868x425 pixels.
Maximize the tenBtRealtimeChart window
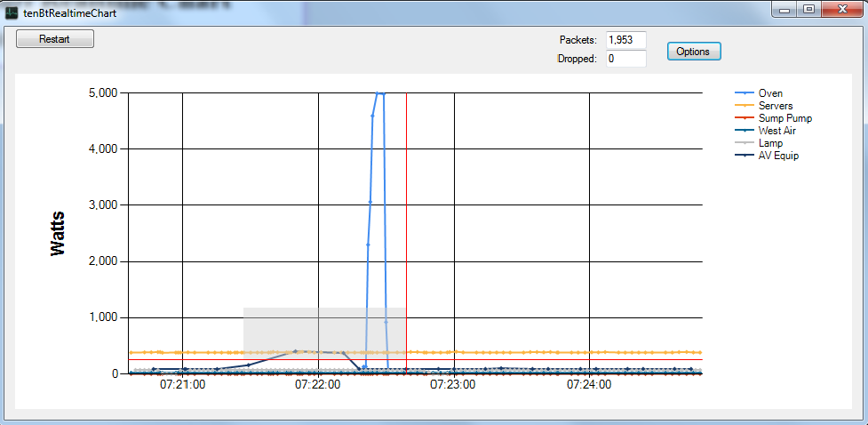point(808,10)
